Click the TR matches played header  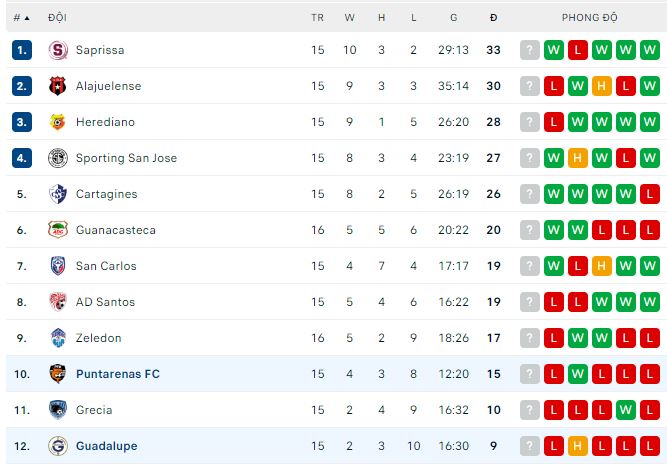[317, 18]
